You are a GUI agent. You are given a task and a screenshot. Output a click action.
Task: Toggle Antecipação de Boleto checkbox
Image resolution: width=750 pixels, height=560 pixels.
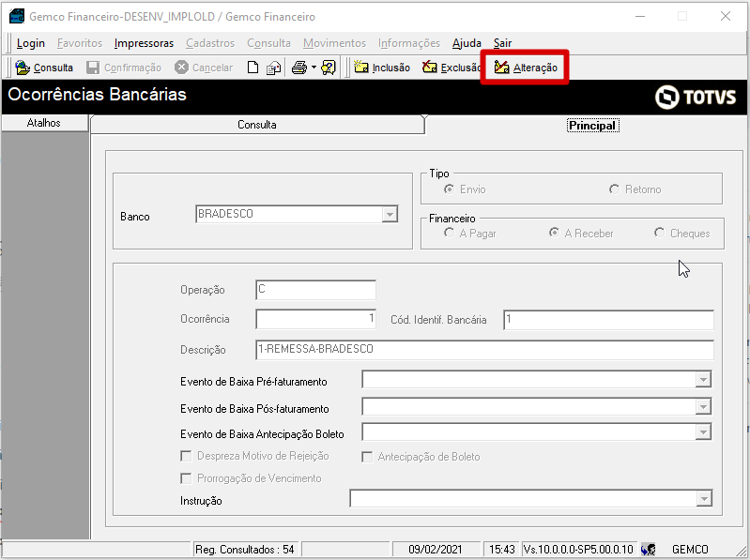(x=367, y=457)
